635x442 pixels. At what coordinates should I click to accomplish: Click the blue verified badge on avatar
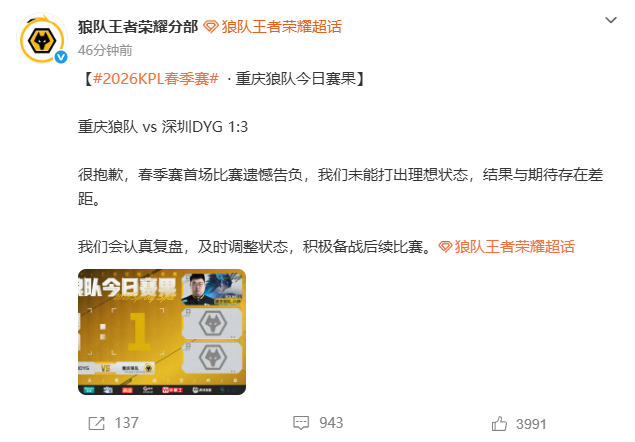click(x=61, y=57)
